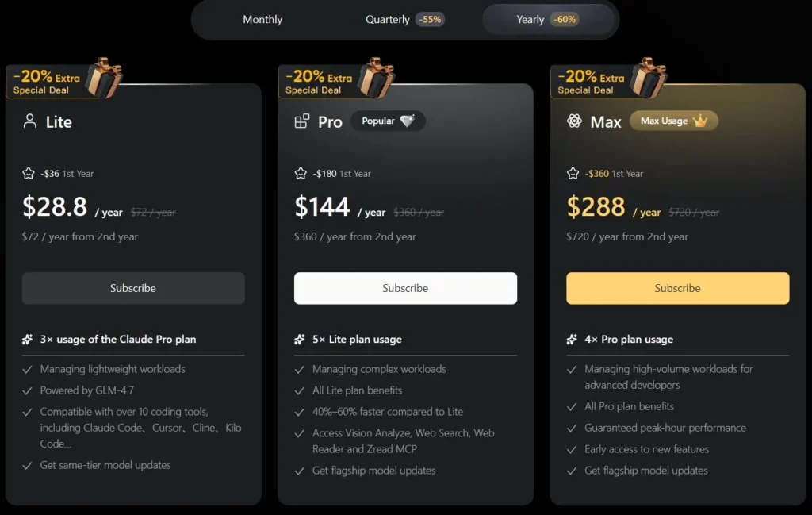Viewport: 812px width, 515px height.
Task: Click the crown icon in Max Usage badge
Action: (x=699, y=121)
